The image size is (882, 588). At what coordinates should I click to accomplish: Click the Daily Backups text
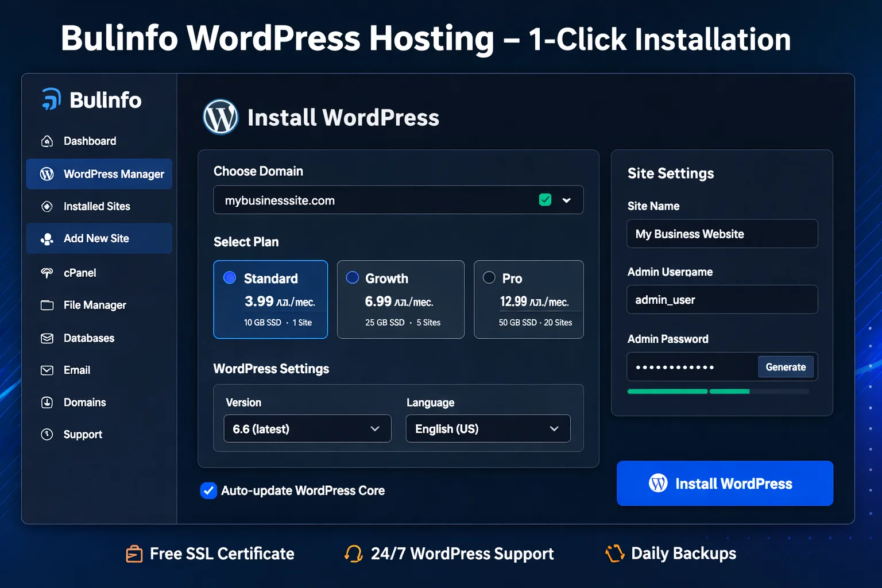click(x=683, y=554)
